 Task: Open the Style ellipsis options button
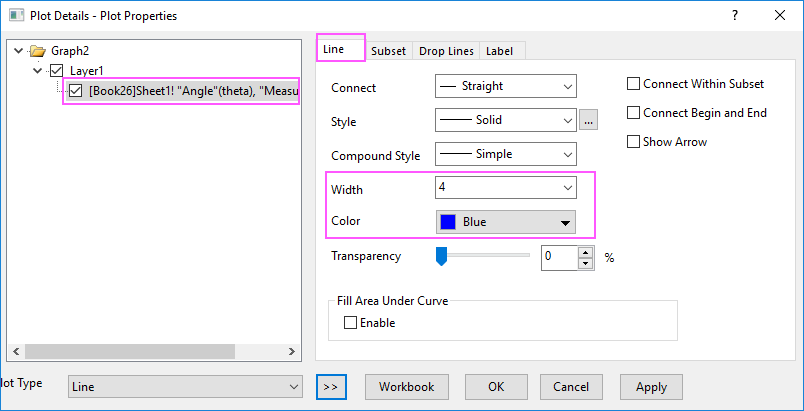click(589, 121)
